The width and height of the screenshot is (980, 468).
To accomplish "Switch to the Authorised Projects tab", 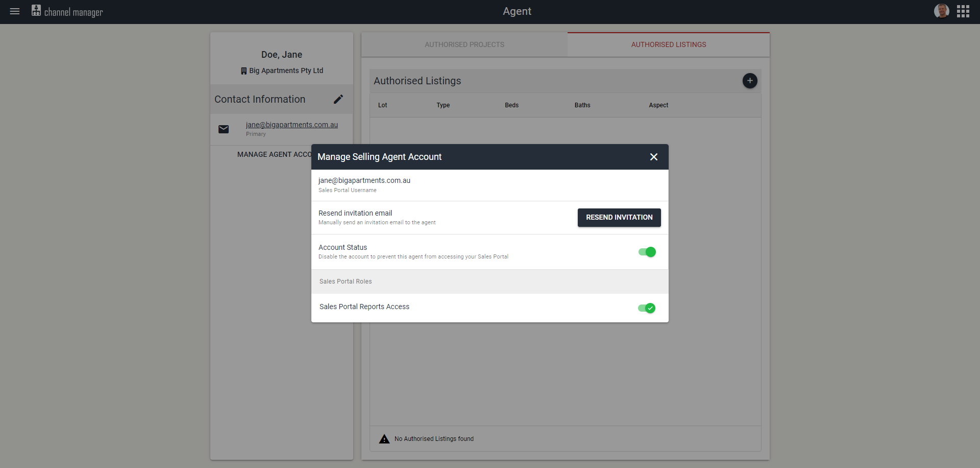I will (464, 44).
